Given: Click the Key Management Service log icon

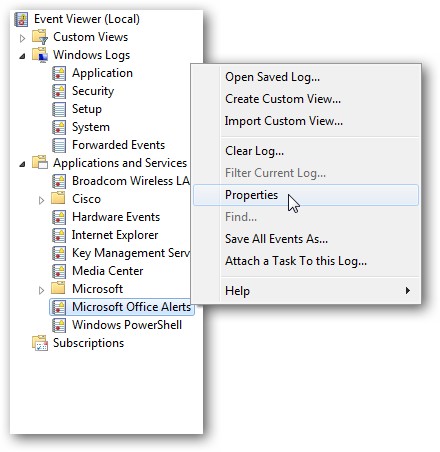Looking at the screenshot, I should [59, 253].
